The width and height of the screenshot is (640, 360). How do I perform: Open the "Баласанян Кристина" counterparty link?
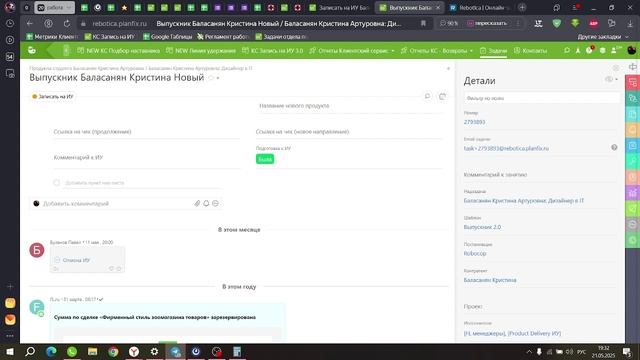pyautogui.click(x=490, y=280)
